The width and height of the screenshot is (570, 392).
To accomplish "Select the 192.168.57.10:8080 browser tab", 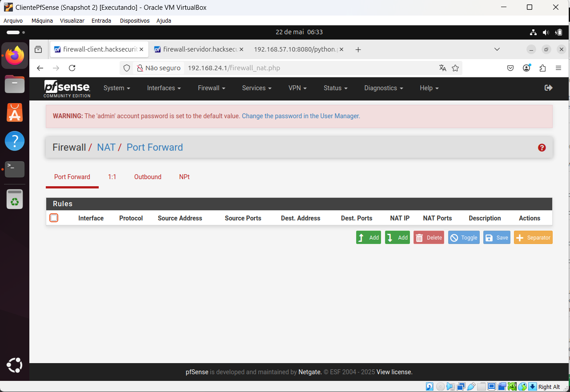I will point(299,49).
